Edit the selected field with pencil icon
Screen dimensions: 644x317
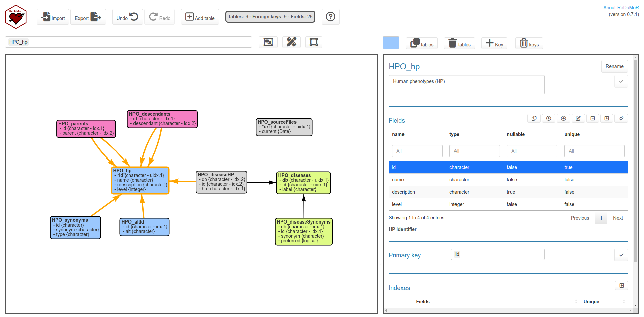pyautogui.click(x=578, y=118)
